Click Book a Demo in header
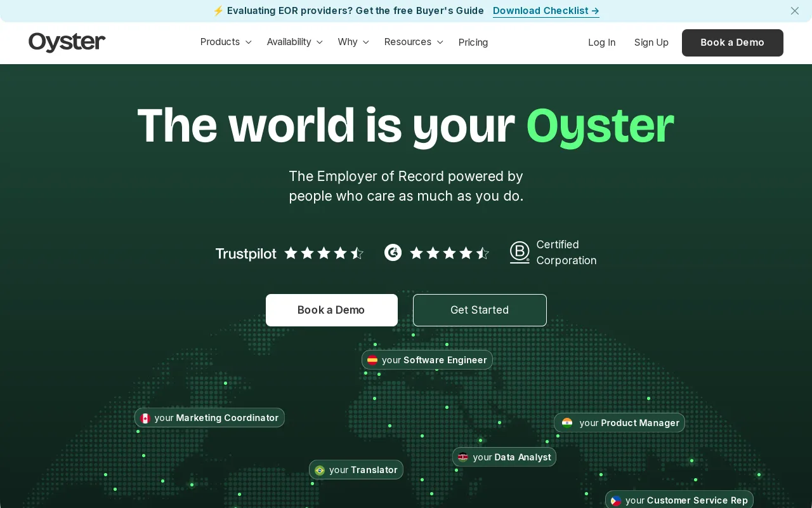812x508 pixels. (x=733, y=43)
